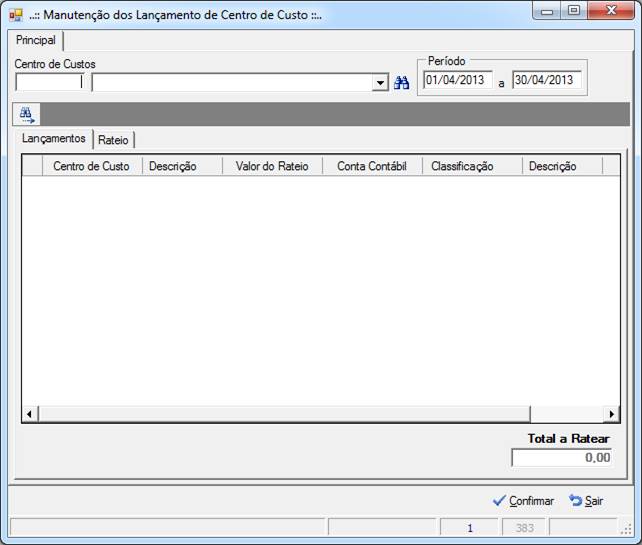Click the last Descrição column header
The height and width of the screenshot is (545, 642).
[x=563, y=166]
